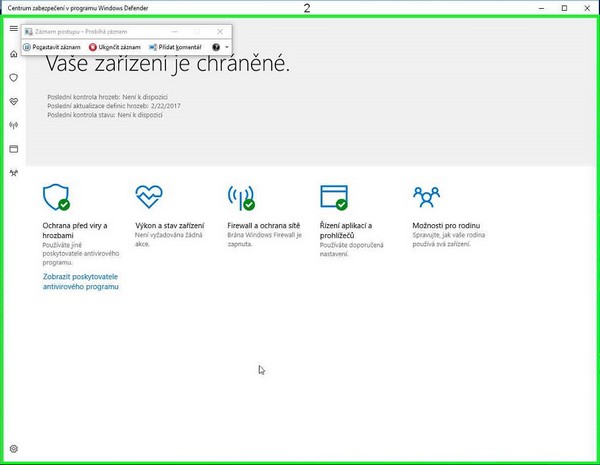Minimize the Záznam postupu window
Viewport: 600px width, 465px height.
coord(174,31)
